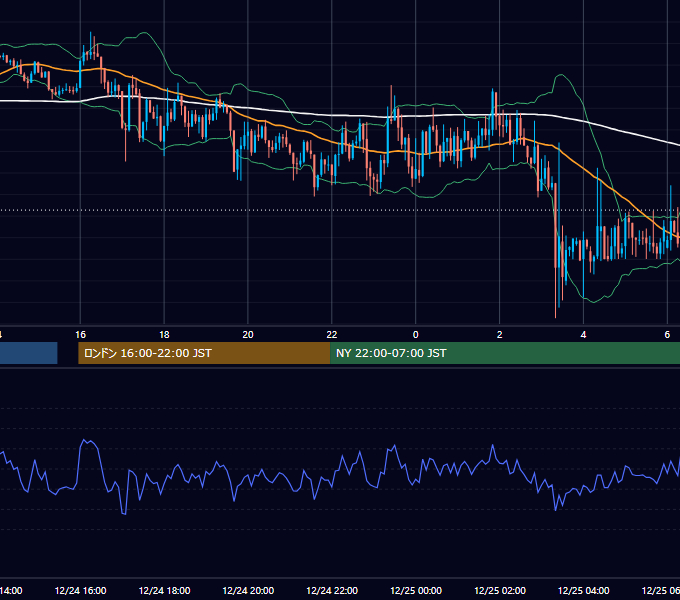Click the 12/25 02:00 date label
The height and width of the screenshot is (600, 680).
(500, 590)
